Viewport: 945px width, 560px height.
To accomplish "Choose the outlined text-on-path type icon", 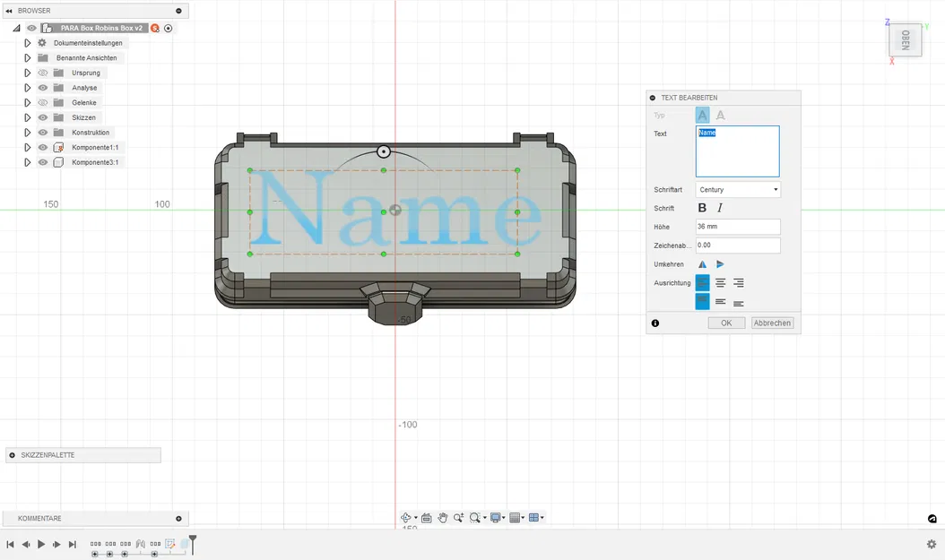I will (x=720, y=115).
